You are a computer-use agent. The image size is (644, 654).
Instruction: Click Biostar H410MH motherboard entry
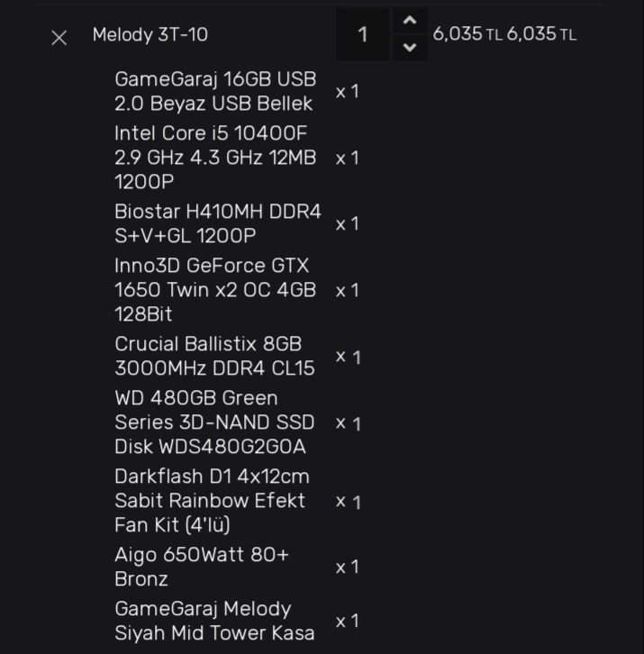coord(217,223)
